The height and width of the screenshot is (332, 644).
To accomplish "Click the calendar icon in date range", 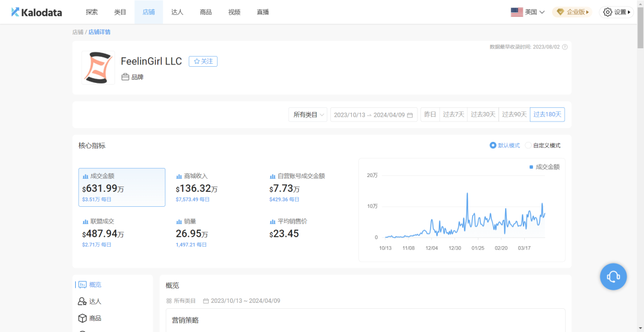I will click(410, 115).
